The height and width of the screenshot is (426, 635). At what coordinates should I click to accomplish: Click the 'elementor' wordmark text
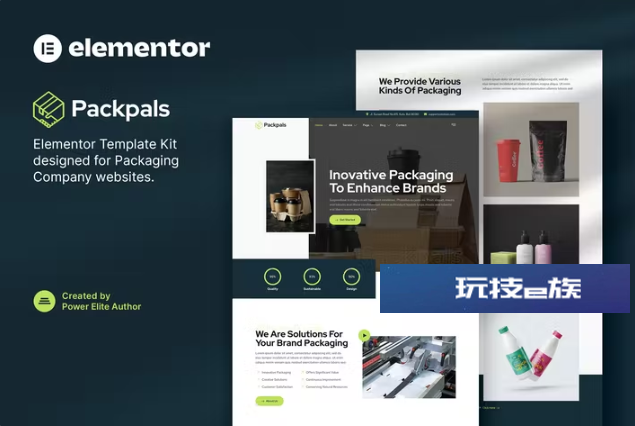pyautogui.click(x=139, y=48)
